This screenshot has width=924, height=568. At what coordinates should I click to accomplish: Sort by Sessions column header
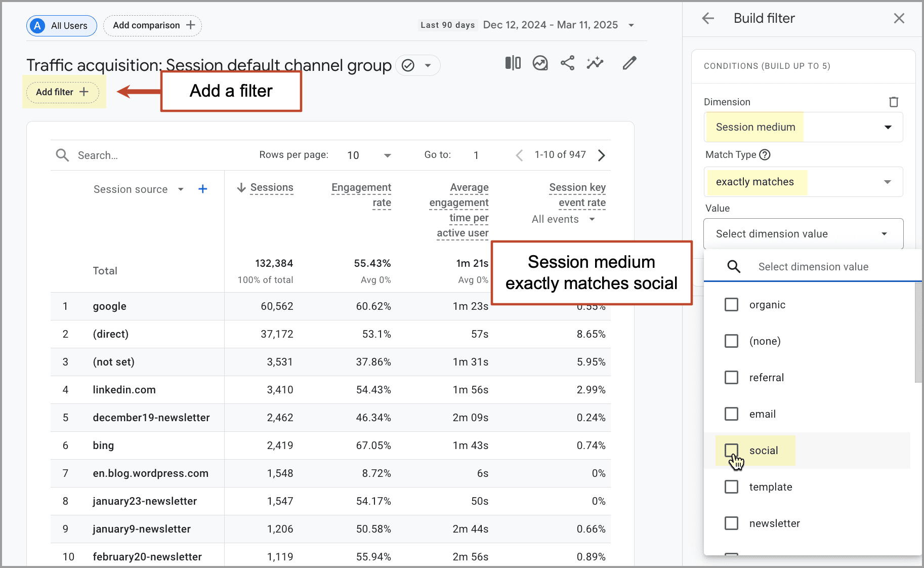272,188
